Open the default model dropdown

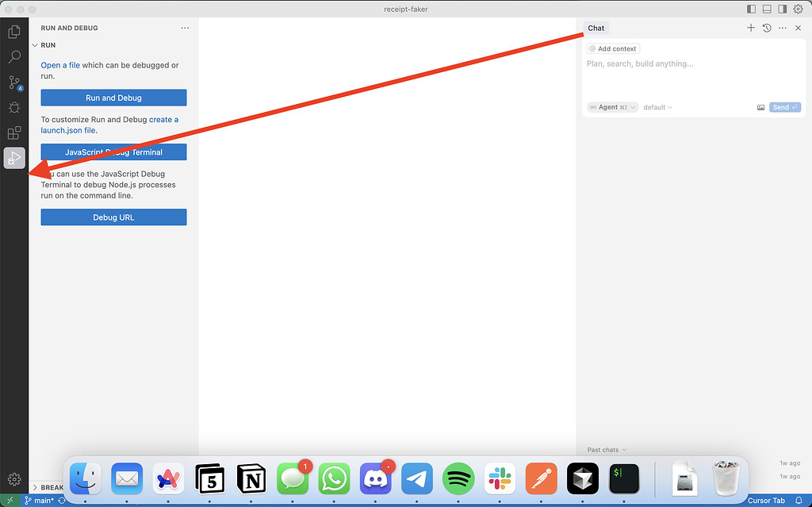657,107
